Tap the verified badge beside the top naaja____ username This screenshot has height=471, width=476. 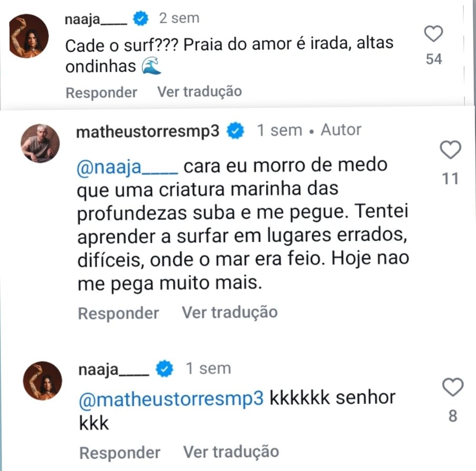141,19
